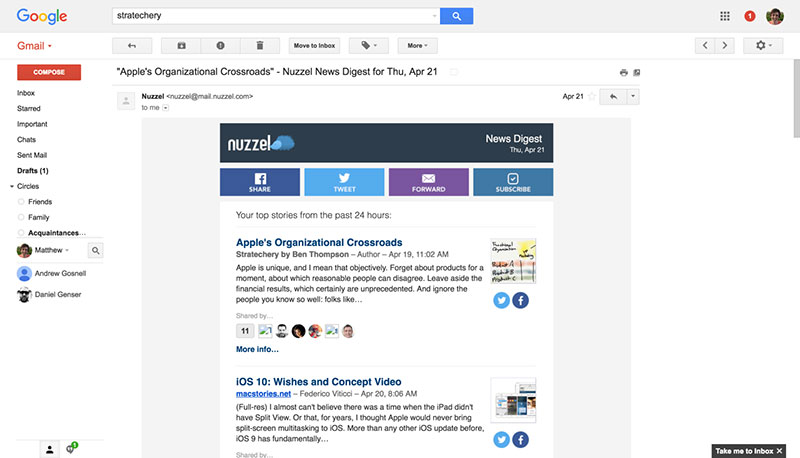
Task: Show details dropdown next to 'to me'
Action: pyautogui.click(x=165, y=108)
